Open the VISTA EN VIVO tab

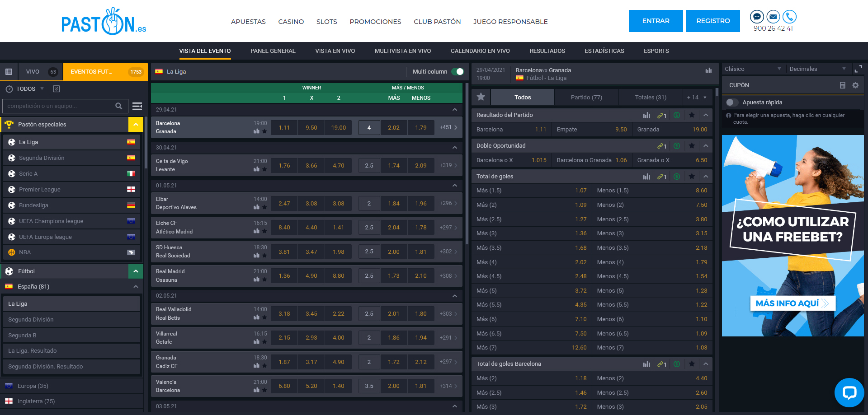coord(335,51)
